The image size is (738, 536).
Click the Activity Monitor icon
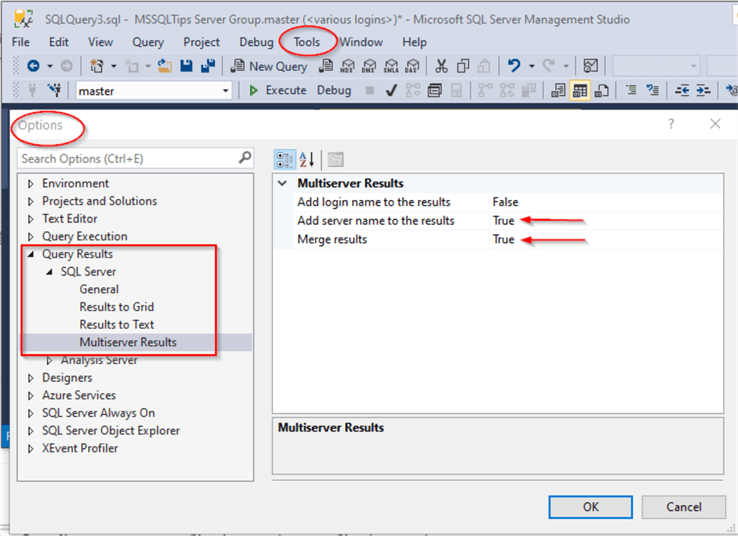590,66
